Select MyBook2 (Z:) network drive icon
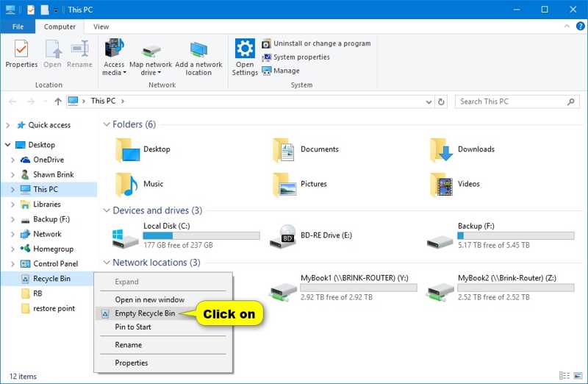The width and height of the screenshot is (588, 384). 440,291
